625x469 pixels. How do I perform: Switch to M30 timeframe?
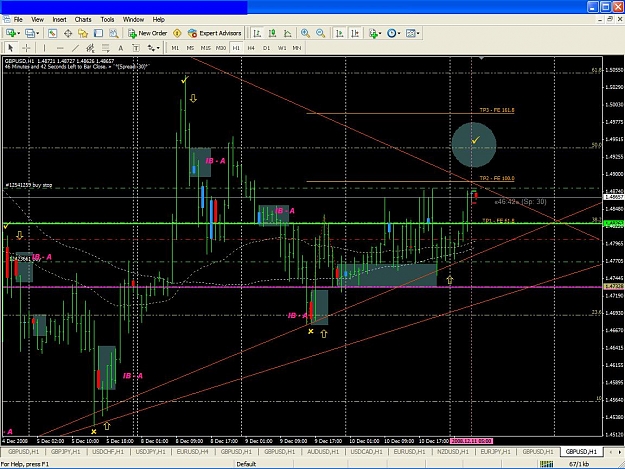[x=221, y=48]
